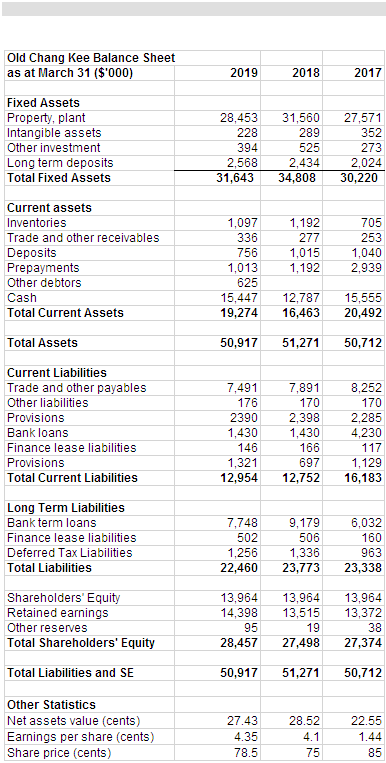Click the 'Total Fixed Assets' row label
386x763 pixels.
click(59, 178)
